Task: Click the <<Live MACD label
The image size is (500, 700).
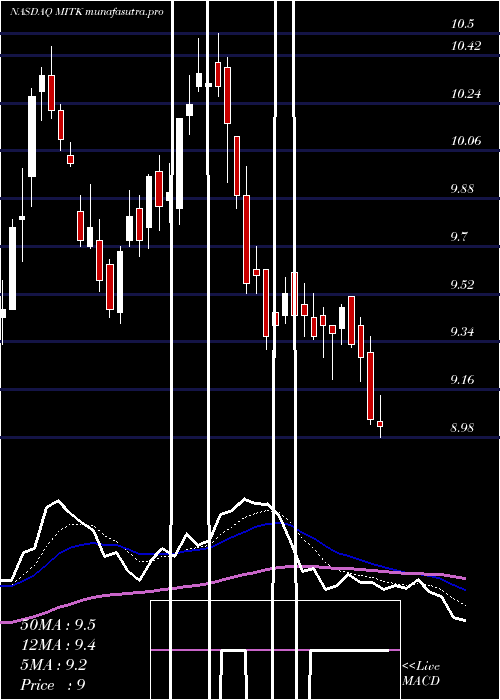Action: tap(421, 673)
